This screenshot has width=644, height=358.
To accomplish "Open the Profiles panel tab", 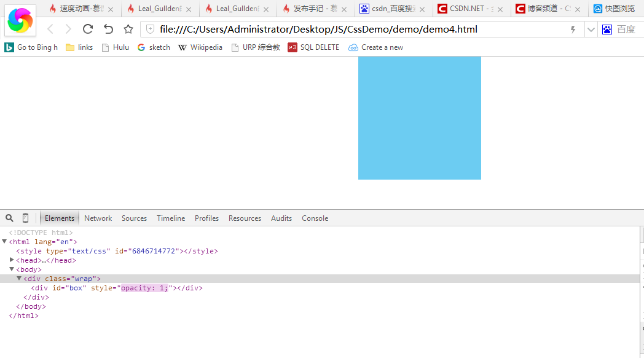I will [206, 218].
